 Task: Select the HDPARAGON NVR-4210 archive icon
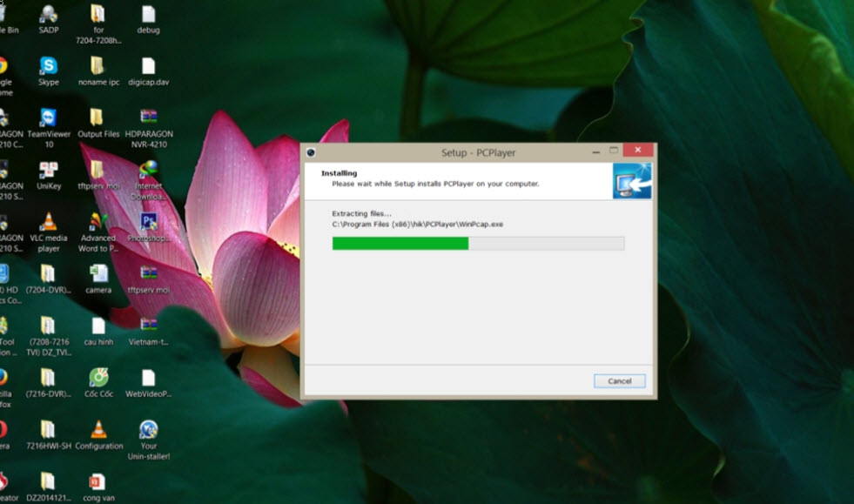coord(148,118)
